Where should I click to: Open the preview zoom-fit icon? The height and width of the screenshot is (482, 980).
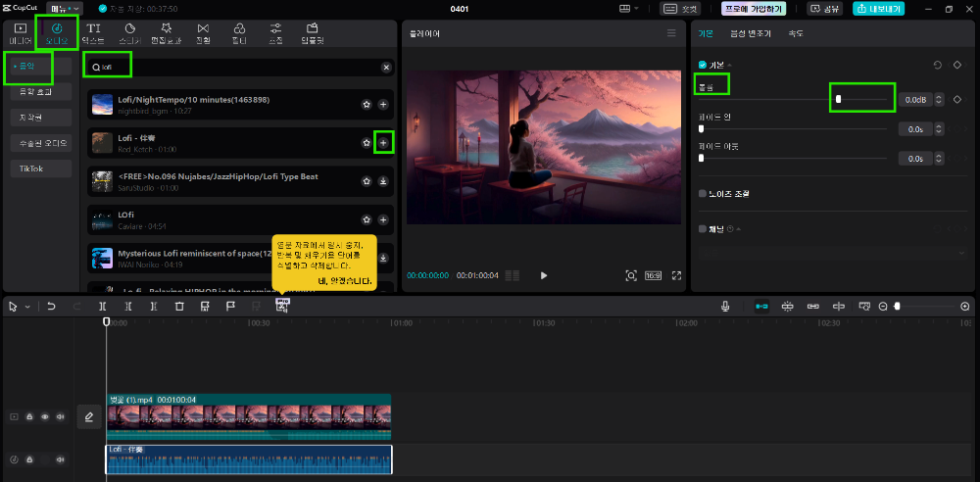631,275
